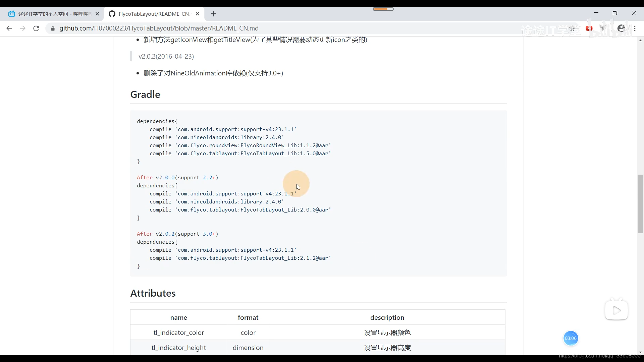Open a new browser tab

[214, 14]
